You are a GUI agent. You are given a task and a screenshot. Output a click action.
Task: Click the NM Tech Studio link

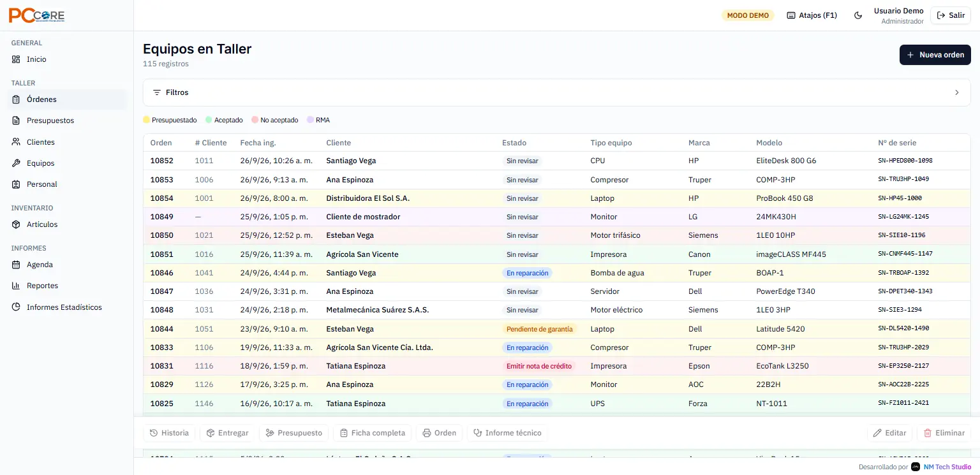[947, 467]
